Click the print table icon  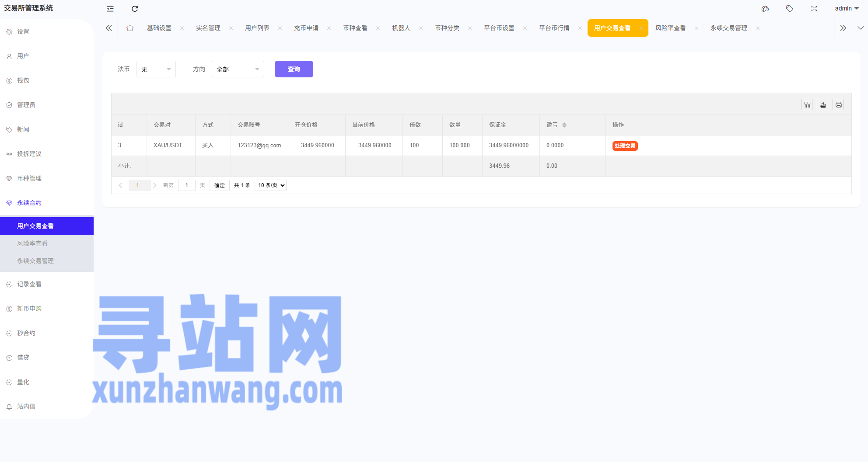838,105
